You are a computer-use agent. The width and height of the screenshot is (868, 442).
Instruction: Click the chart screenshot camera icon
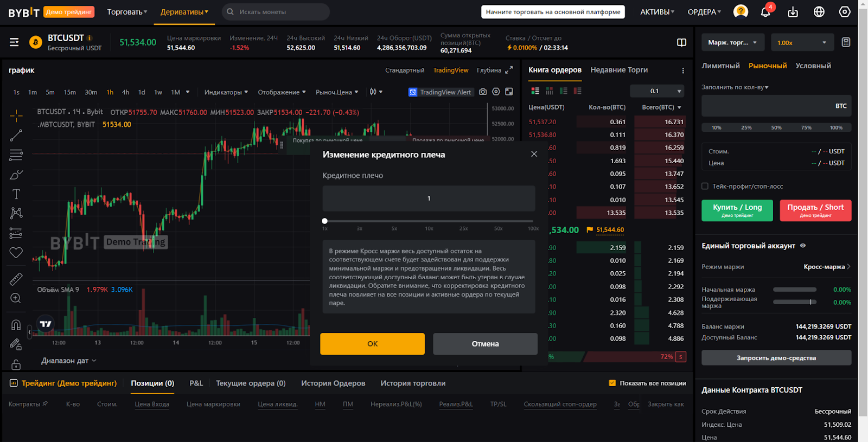(x=483, y=92)
